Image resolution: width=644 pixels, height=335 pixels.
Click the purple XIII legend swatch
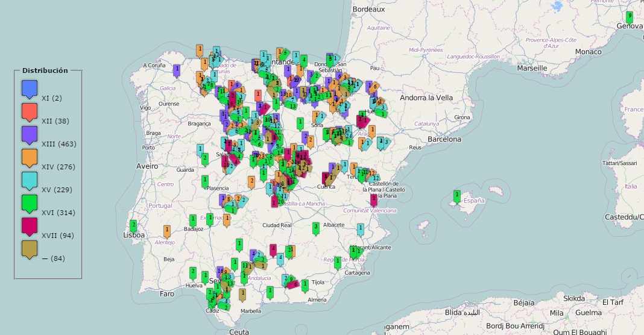(30, 136)
